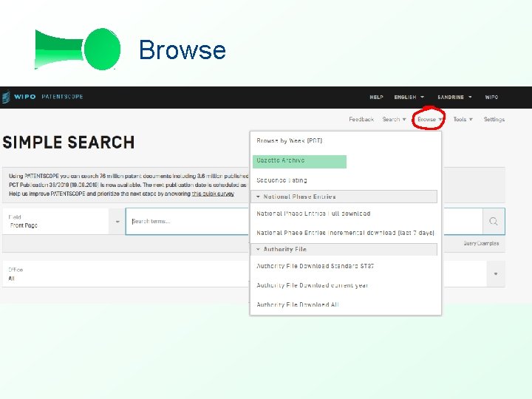
Task: Open the Tools menu
Action: [x=463, y=120]
